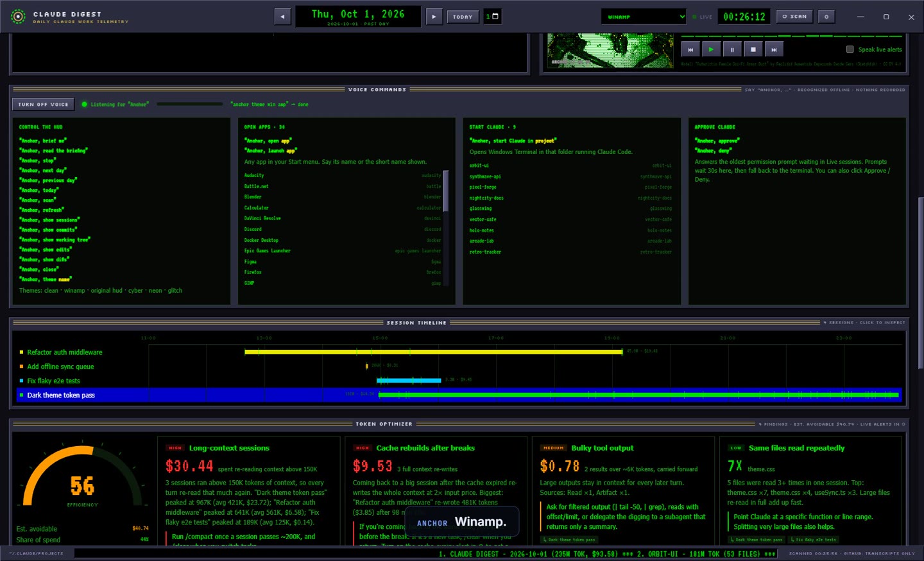Enable Speak live alerts checkbox
Image resolution: width=924 pixels, height=561 pixels.
point(850,49)
